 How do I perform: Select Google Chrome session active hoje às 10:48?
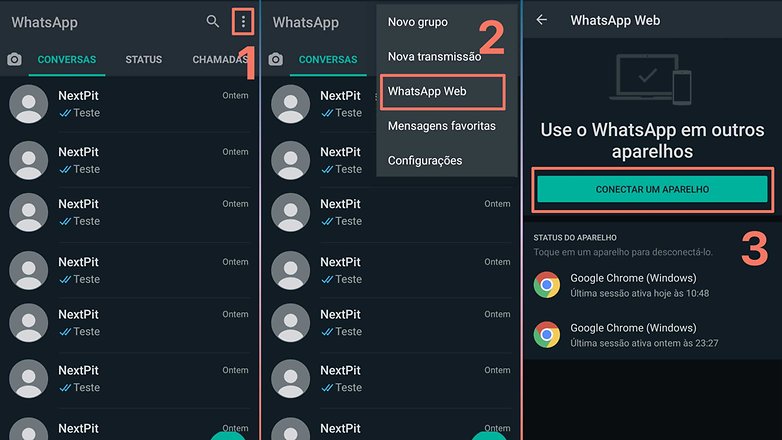(x=652, y=285)
